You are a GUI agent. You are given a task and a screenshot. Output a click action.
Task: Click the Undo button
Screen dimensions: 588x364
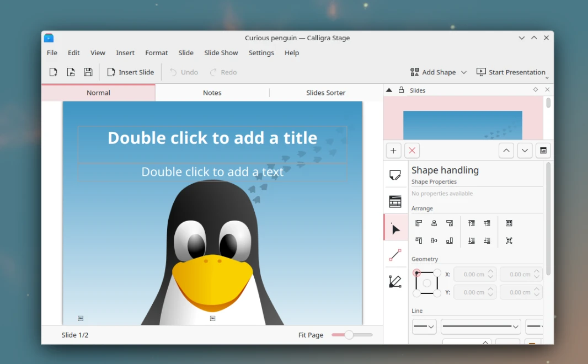[x=184, y=72]
